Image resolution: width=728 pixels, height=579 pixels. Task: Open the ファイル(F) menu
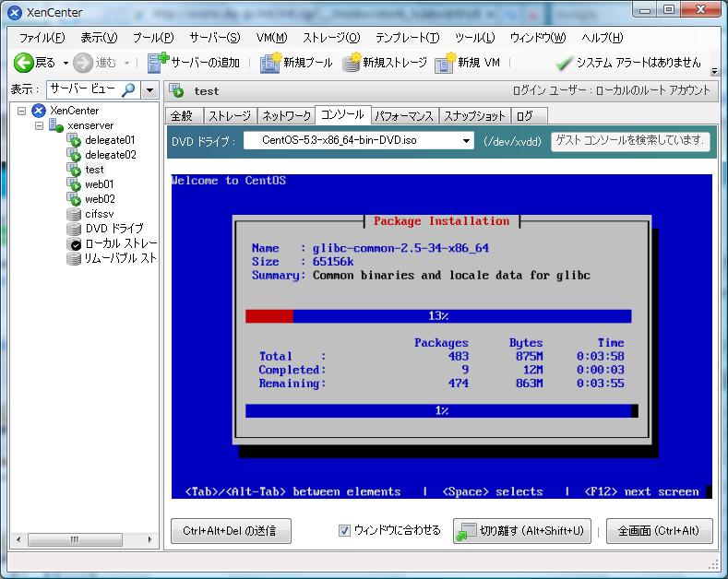(x=42, y=38)
